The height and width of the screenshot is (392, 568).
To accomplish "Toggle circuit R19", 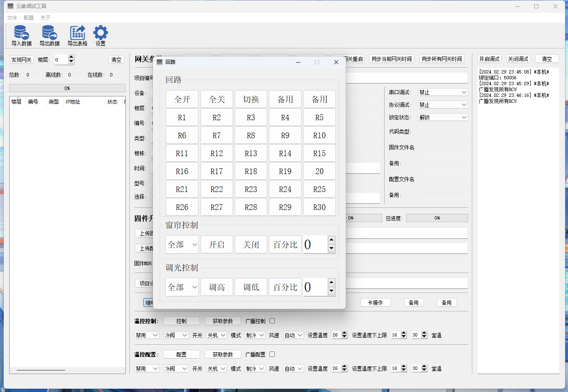I will [x=285, y=171].
